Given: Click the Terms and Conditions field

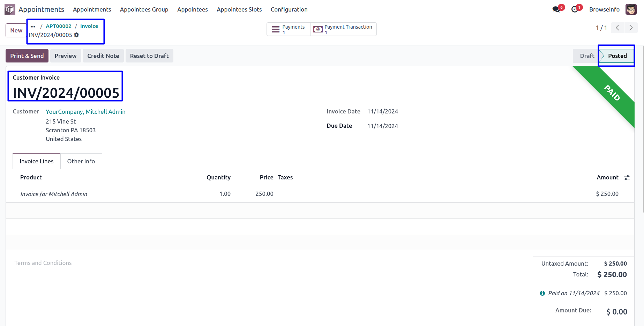Looking at the screenshot, I should [43, 263].
